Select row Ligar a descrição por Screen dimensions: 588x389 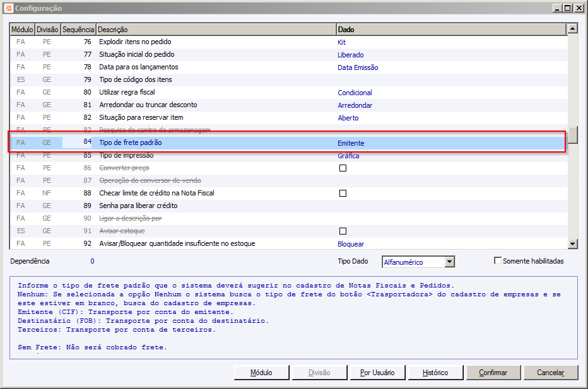tap(288, 218)
